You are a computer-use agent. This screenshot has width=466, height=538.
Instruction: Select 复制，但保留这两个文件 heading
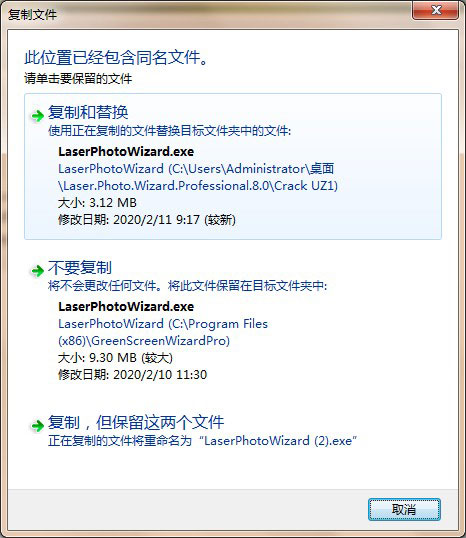tap(136, 422)
